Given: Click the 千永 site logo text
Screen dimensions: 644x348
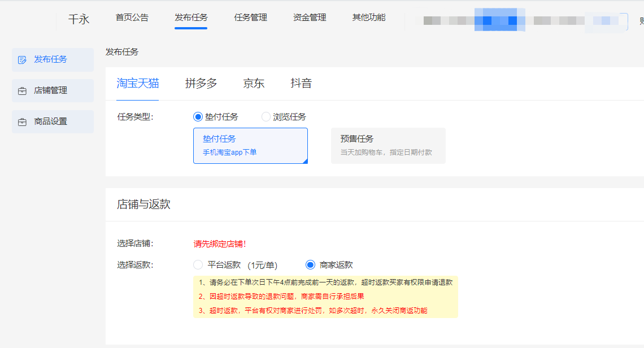Looking at the screenshot, I should (79, 19).
